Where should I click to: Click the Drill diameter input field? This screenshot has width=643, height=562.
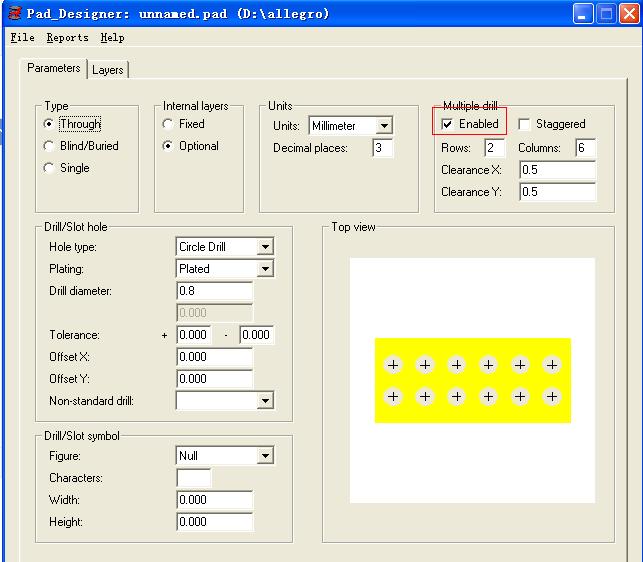click(214, 291)
